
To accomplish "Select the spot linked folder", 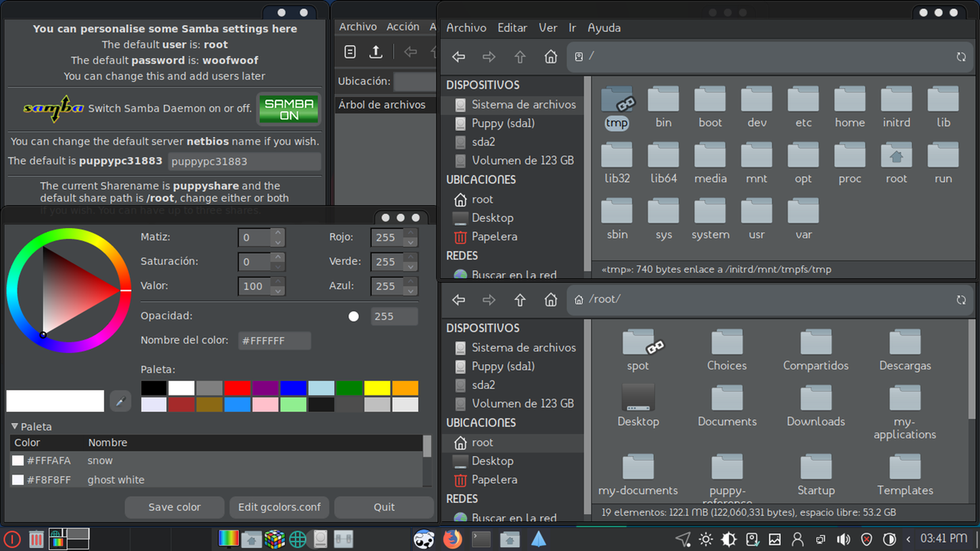I will coord(638,350).
